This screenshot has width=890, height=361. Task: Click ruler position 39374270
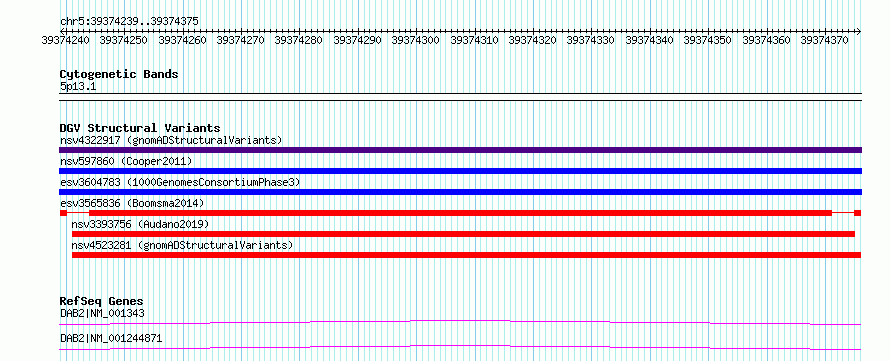[x=241, y=40]
